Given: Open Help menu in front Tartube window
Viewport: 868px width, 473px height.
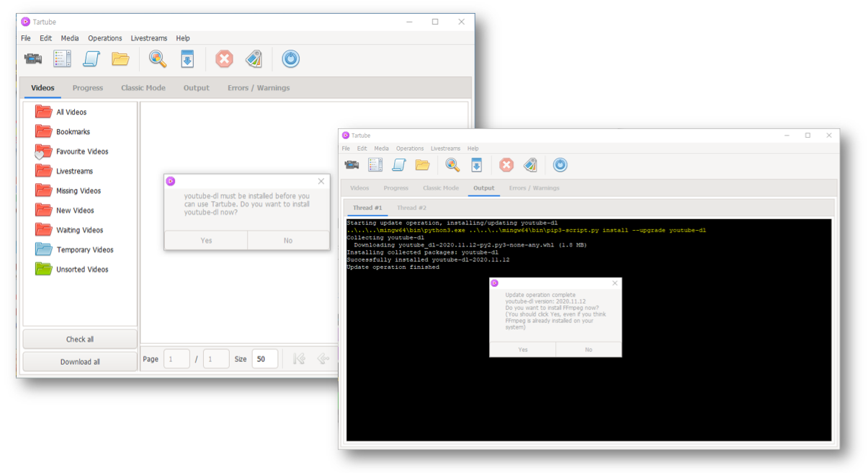Looking at the screenshot, I should (x=473, y=149).
